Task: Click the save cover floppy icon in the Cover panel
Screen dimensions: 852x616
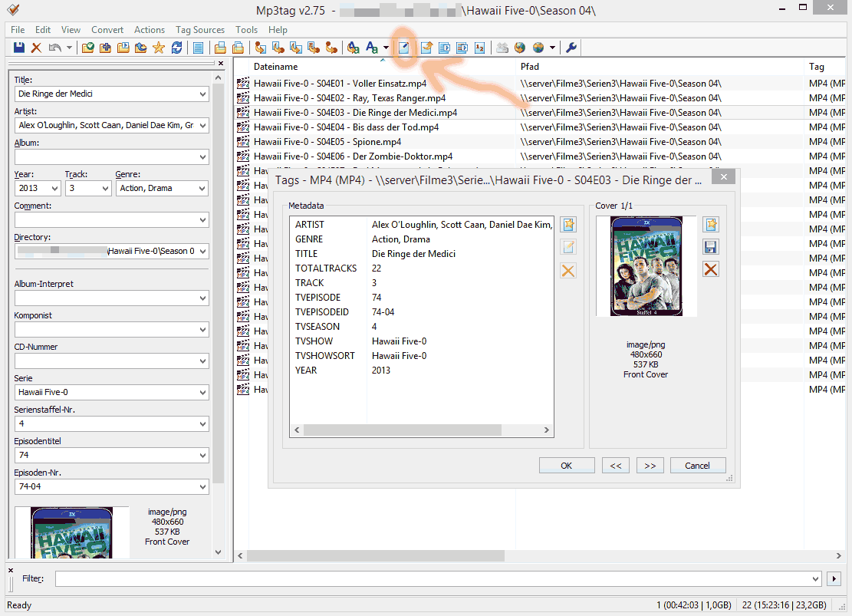Action: pos(711,247)
